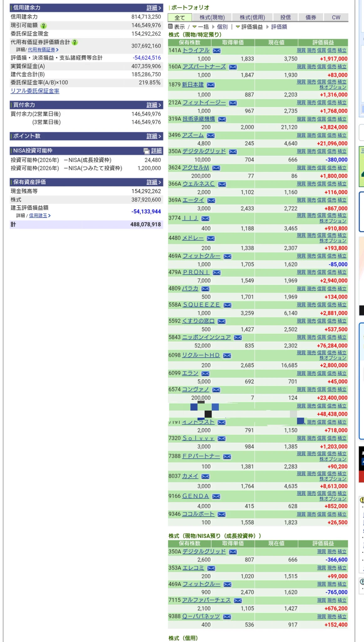Click 株オプション for 新日本建
The image size is (364, 642).
coord(333,87)
